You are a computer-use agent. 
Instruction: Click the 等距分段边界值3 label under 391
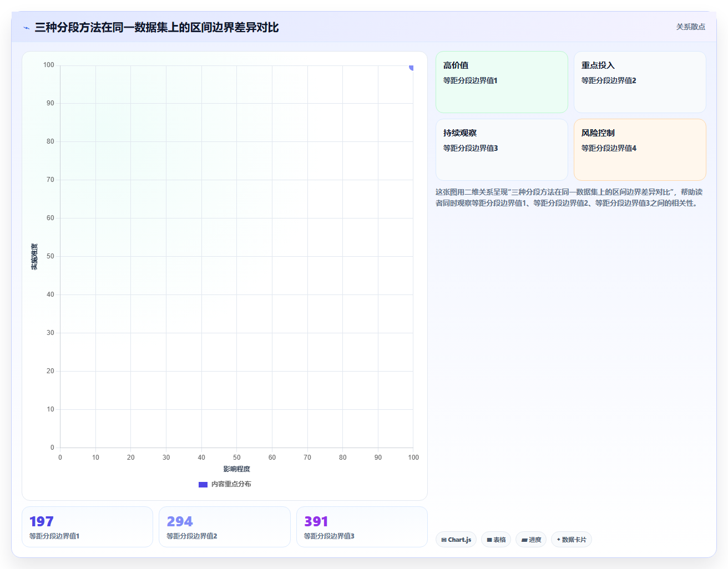click(x=329, y=536)
